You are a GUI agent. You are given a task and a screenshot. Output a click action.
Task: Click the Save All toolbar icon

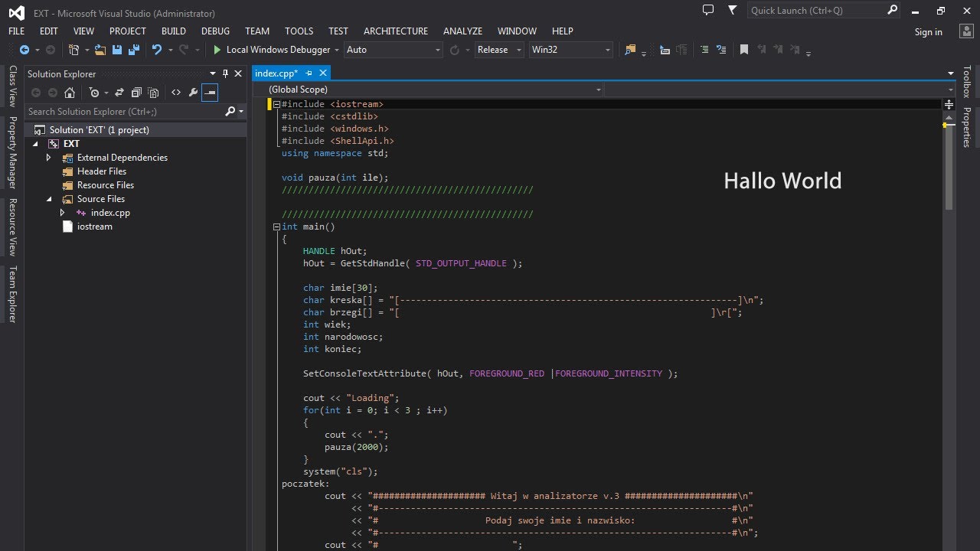tap(134, 50)
